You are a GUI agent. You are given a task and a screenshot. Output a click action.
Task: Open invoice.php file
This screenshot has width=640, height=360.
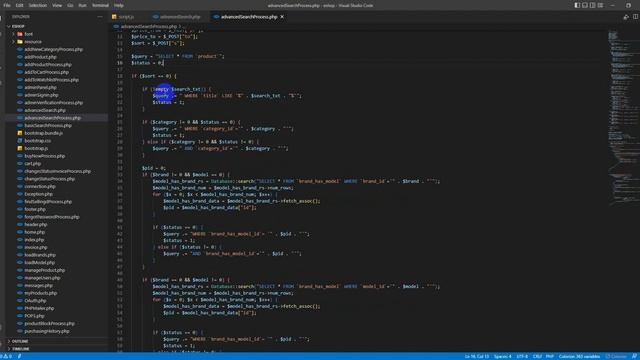36,247
